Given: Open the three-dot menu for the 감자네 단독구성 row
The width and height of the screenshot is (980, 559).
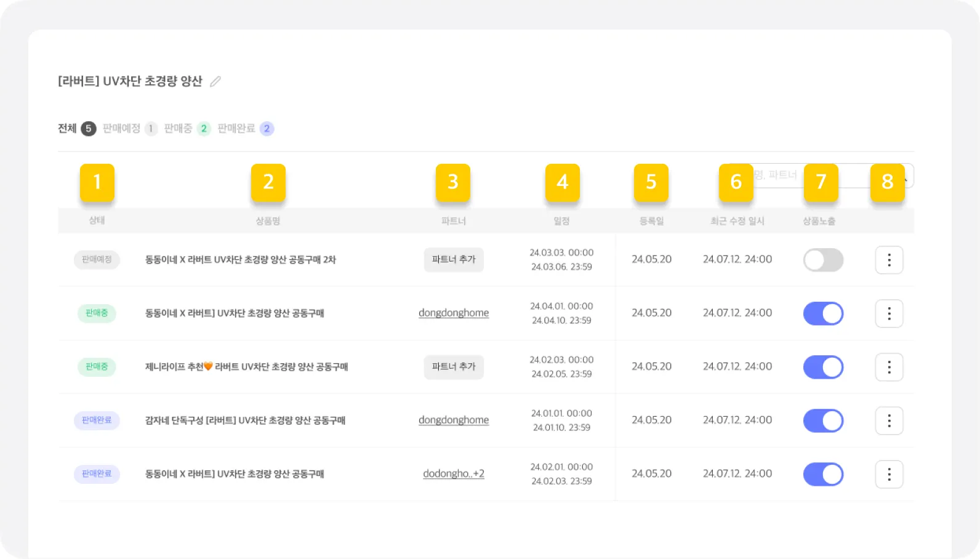Looking at the screenshot, I should 889,420.
